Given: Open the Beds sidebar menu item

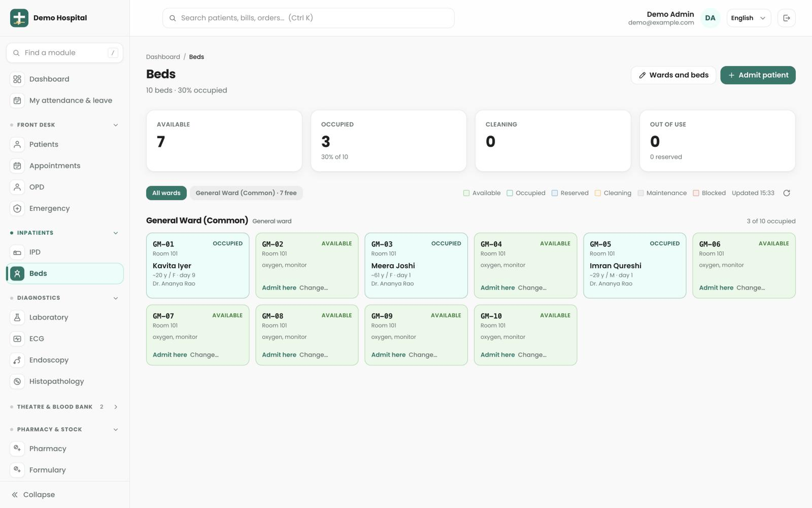Looking at the screenshot, I should [x=65, y=273].
